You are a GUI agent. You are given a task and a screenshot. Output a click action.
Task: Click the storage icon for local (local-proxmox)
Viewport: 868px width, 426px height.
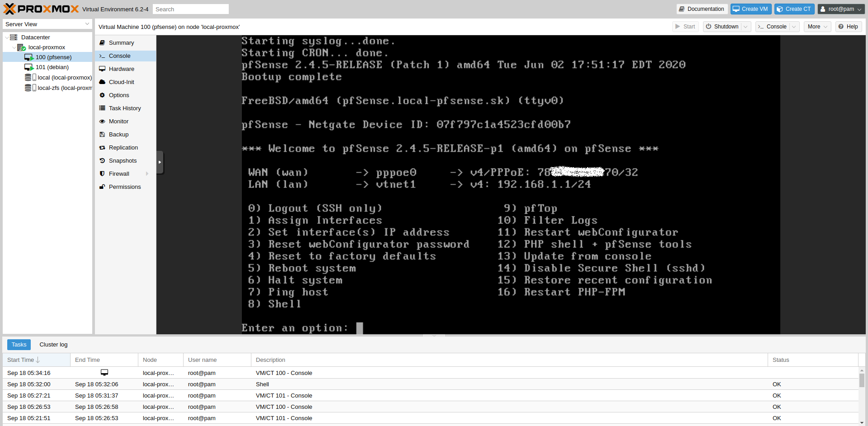pos(30,78)
